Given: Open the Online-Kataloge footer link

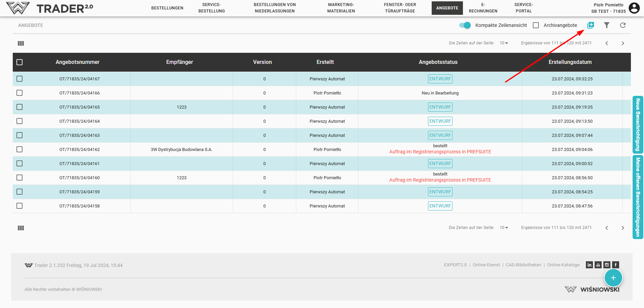Looking at the screenshot, I should pyautogui.click(x=563, y=265).
